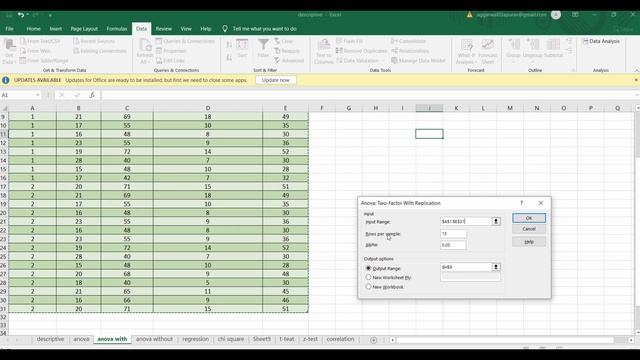Click Help button in Anova dialog

click(x=529, y=242)
